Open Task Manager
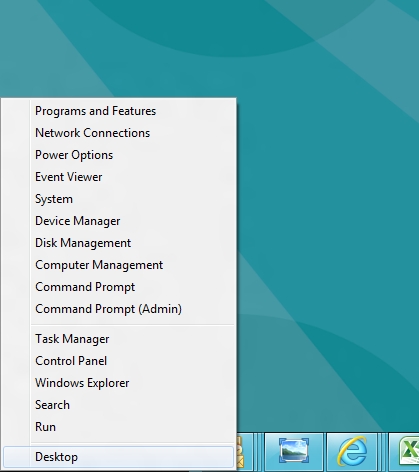 click(72, 339)
